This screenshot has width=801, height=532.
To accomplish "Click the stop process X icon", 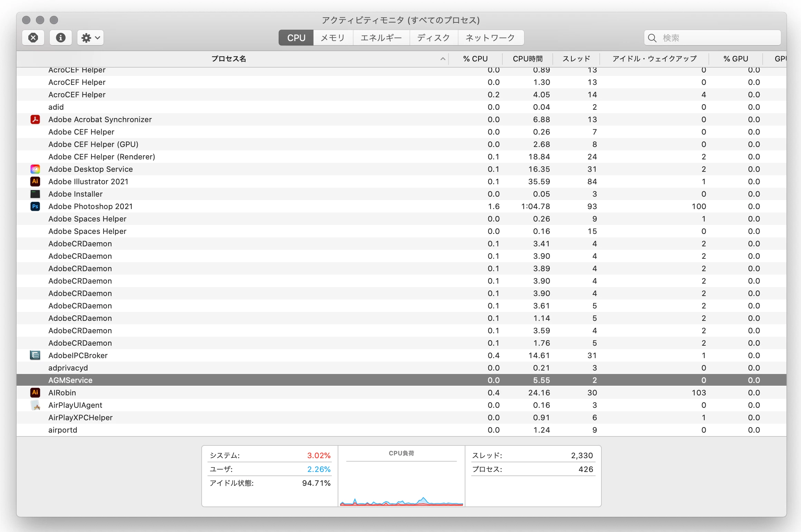I will [33, 38].
